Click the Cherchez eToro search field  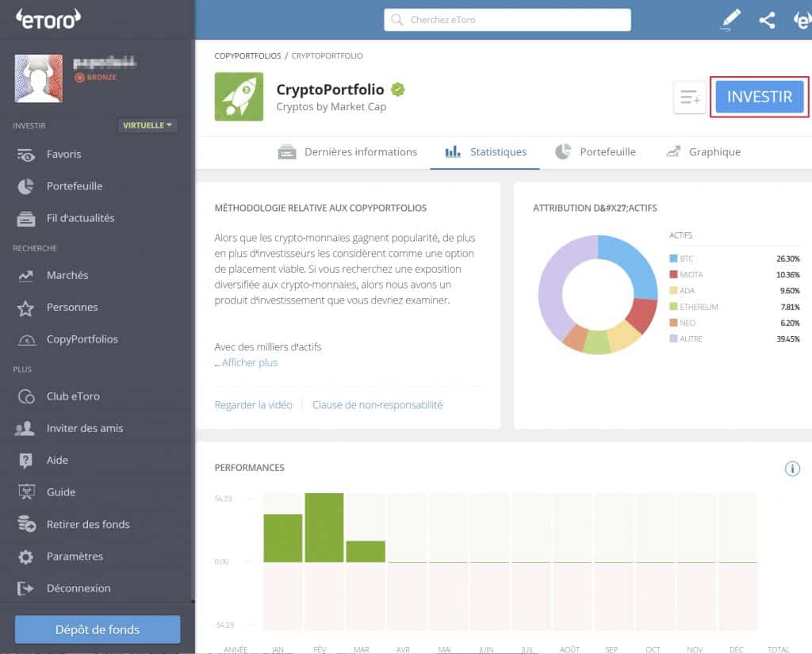pyautogui.click(x=507, y=19)
